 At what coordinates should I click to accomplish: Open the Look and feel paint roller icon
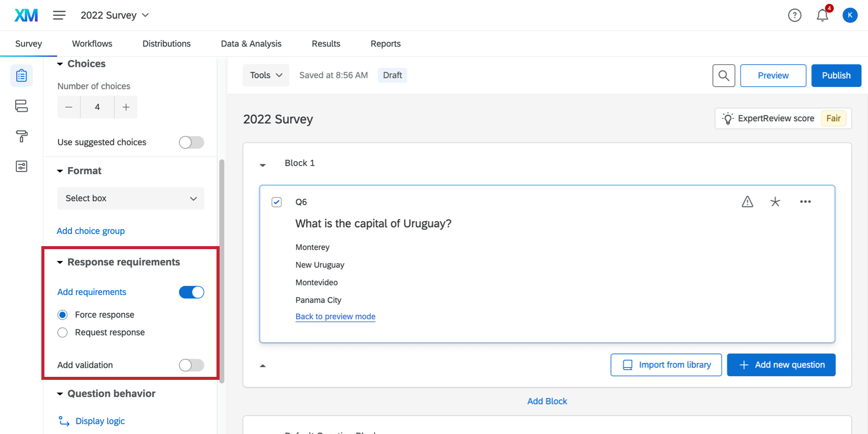click(x=21, y=136)
